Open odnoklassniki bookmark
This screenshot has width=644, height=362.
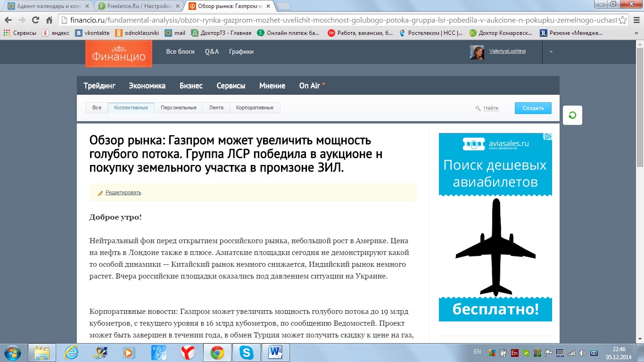tap(138, 33)
